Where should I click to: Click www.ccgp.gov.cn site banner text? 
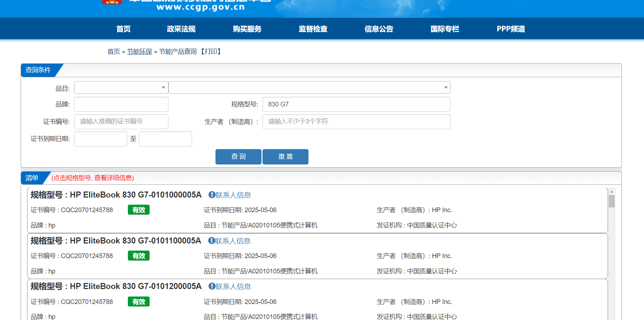coord(201,7)
